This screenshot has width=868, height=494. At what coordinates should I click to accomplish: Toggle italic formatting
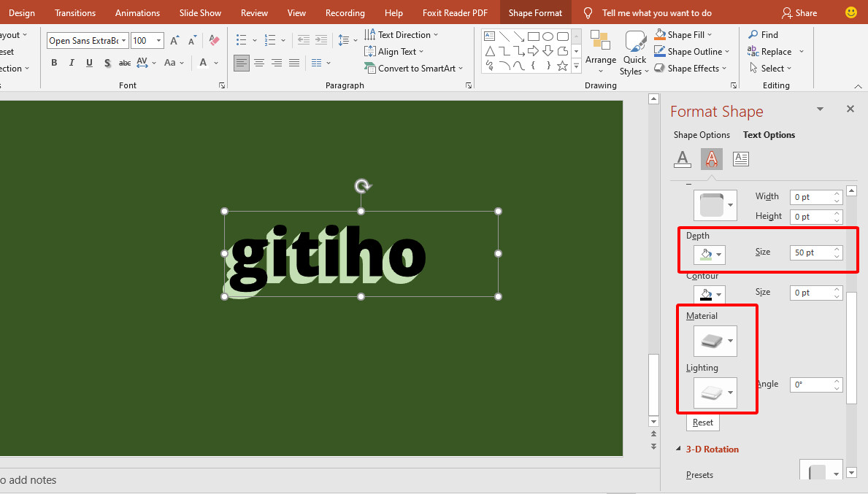[x=71, y=63]
